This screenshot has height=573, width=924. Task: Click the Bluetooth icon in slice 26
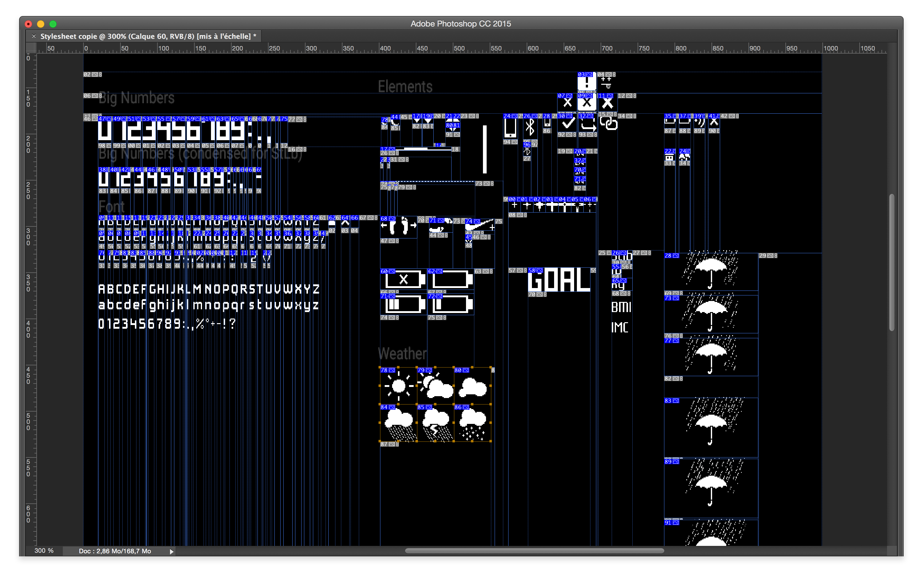coord(530,127)
